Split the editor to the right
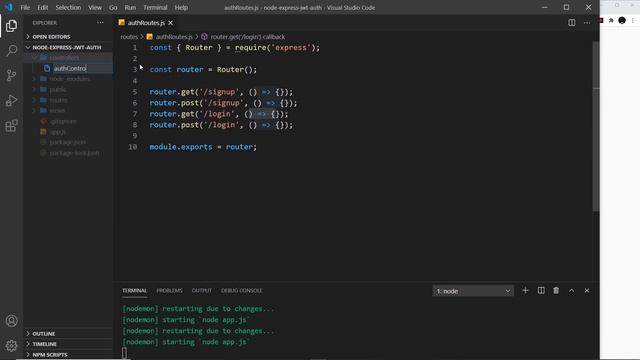640x360 pixels. (572, 23)
